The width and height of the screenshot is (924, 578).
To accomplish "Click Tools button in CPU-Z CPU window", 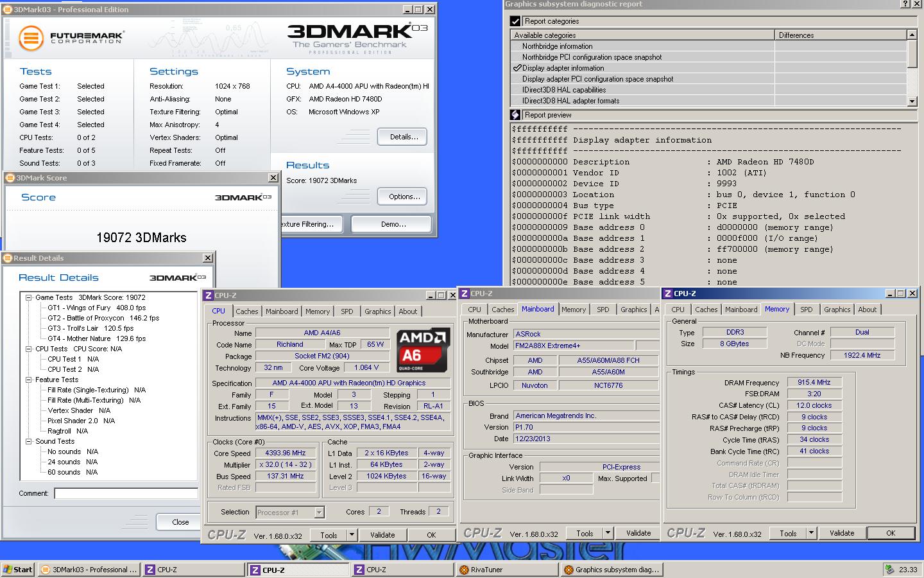I will coord(329,534).
